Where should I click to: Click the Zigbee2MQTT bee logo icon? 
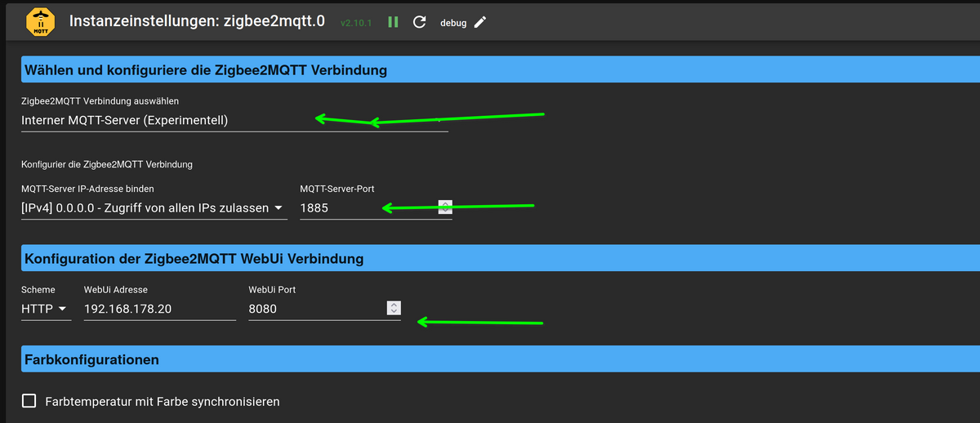(x=39, y=23)
